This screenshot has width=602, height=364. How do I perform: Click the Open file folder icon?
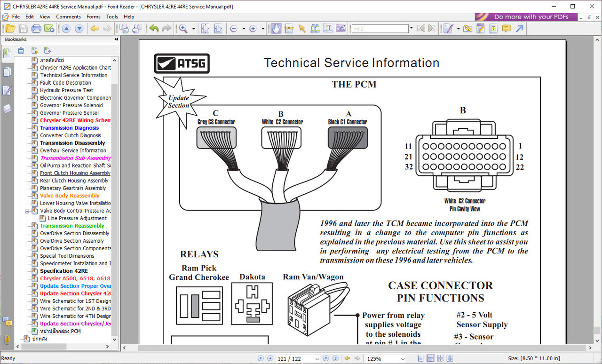pyautogui.click(x=10, y=29)
